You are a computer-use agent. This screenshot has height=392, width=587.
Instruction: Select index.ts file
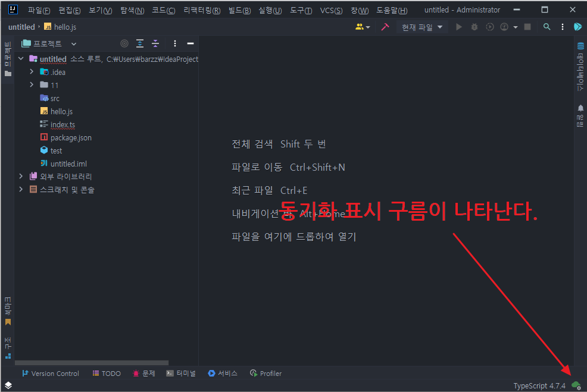[58, 124]
